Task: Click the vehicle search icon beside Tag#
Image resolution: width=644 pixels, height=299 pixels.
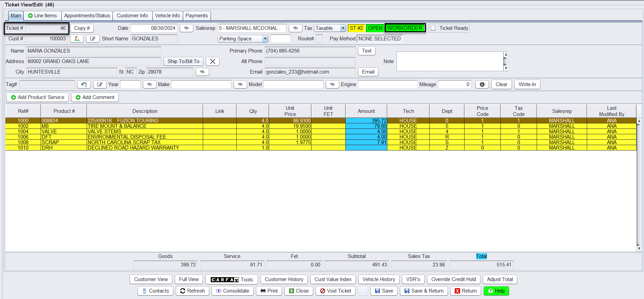Action: (84, 84)
